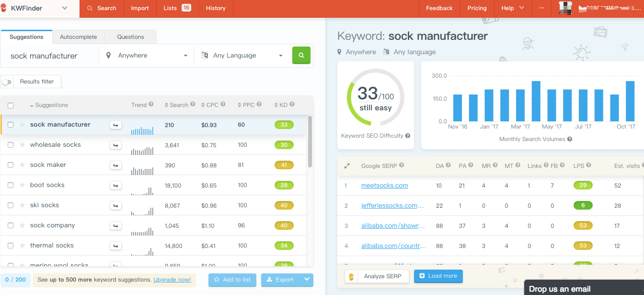Click help icon beside Trend column

coord(151,104)
